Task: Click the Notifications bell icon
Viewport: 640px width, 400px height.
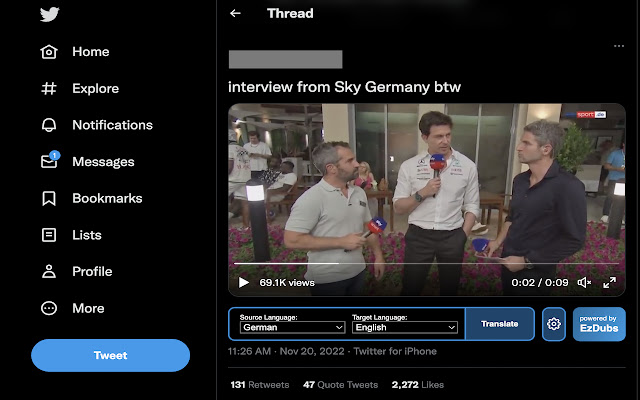Action: (x=49, y=125)
